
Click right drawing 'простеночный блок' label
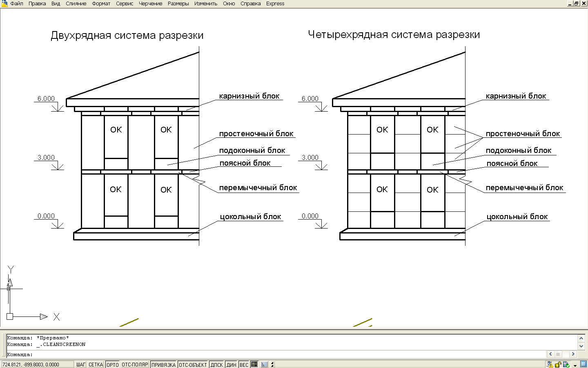pyautogui.click(x=523, y=134)
